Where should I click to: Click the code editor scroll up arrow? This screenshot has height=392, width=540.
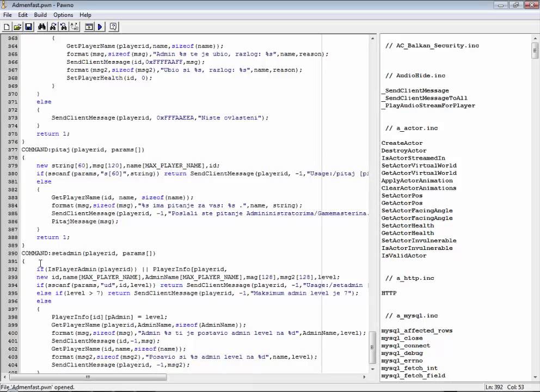373,38
